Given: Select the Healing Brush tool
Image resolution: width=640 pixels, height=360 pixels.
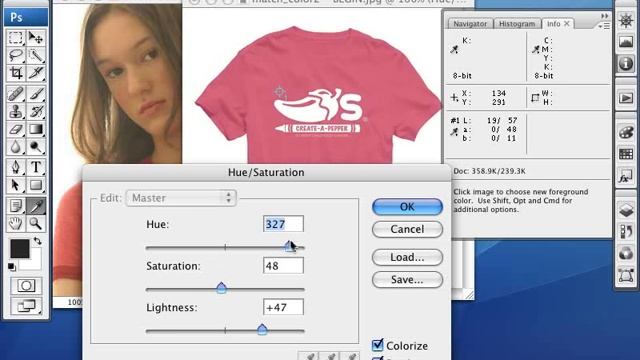Looking at the screenshot, I should point(16,94).
